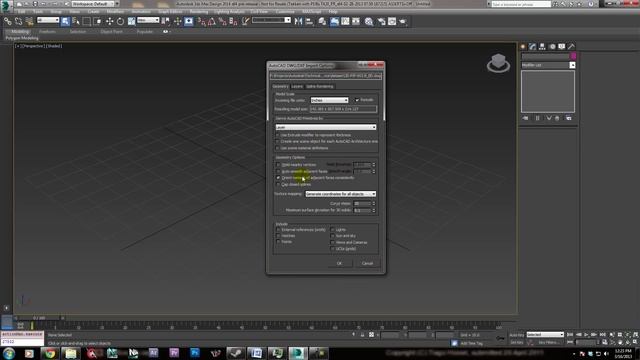Choose Rectangular Selection Region tool
Viewport: 640px width, 360px height.
(x=87, y=21)
